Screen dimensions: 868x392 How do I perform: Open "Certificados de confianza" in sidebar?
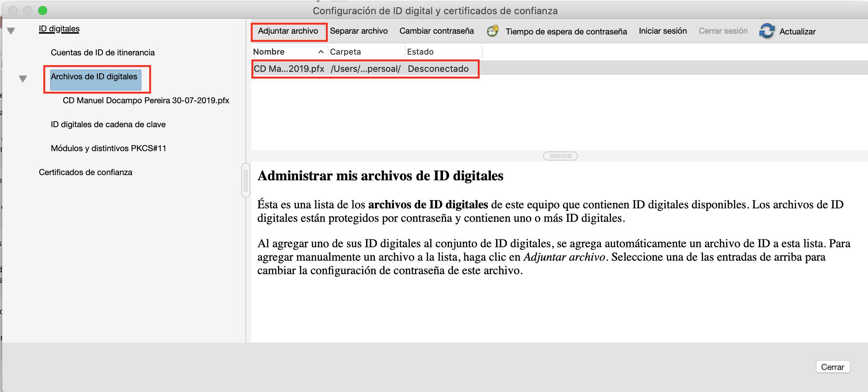point(85,172)
